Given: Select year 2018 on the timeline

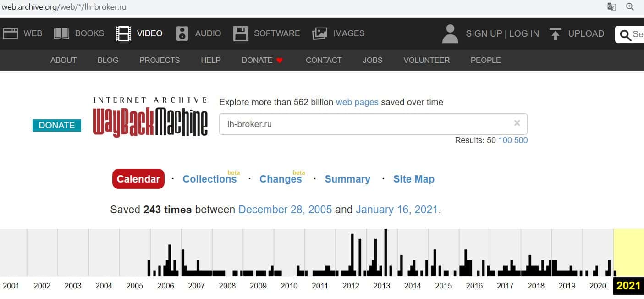Looking at the screenshot, I should click(536, 286).
